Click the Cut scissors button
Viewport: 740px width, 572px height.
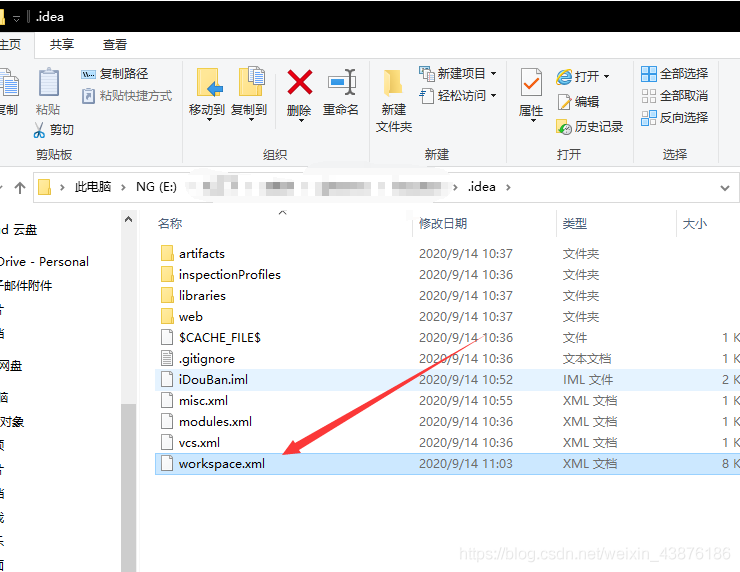click(x=53, y=130)
